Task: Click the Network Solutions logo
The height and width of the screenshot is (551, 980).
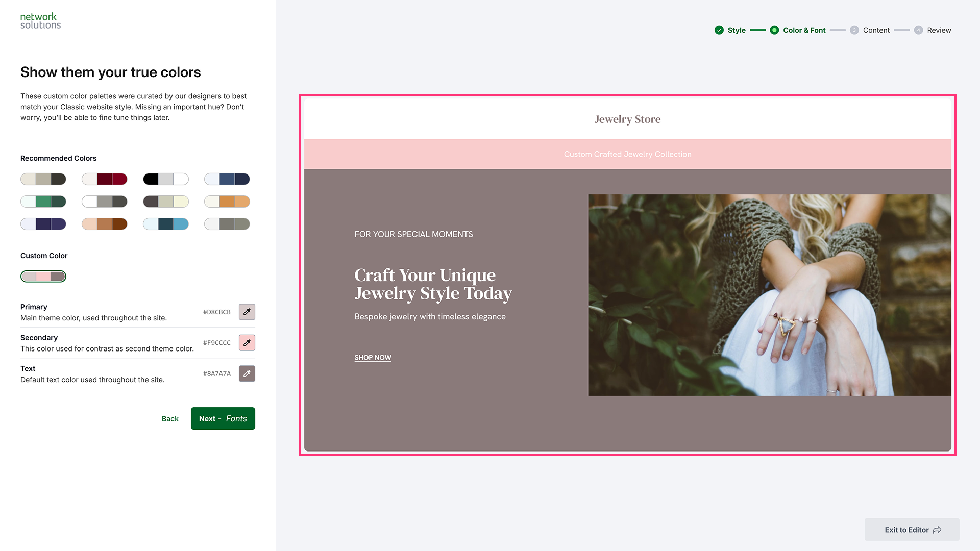Action: [x=40, y=21]
